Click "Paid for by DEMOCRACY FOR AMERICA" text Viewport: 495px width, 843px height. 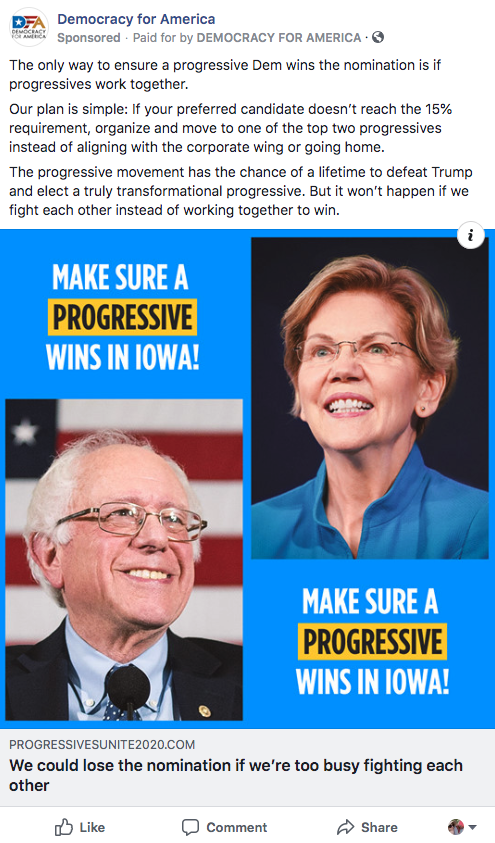247,38
